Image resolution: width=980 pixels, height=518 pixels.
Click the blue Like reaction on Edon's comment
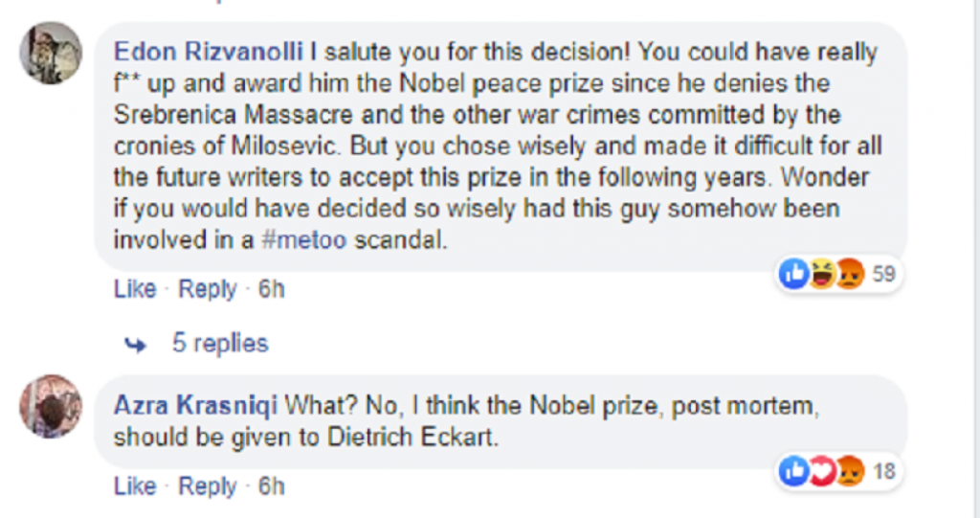coord(795,276)
